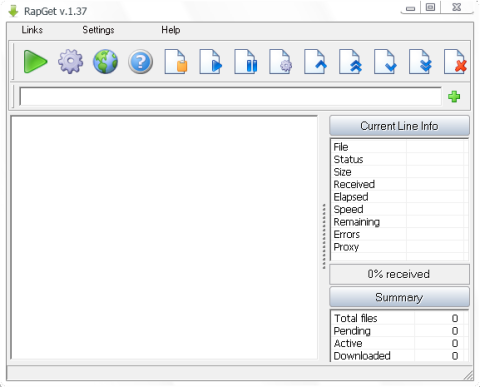This screenshot has width=480, height=387.
Task: Move link down with the single down-arrow icon
Action: (385, 62)
